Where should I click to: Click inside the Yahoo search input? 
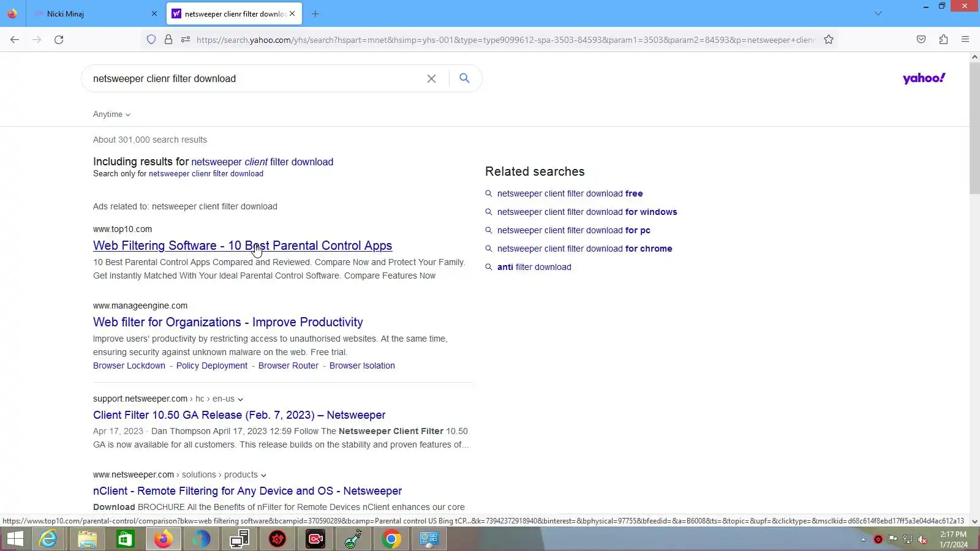[254, 78]
